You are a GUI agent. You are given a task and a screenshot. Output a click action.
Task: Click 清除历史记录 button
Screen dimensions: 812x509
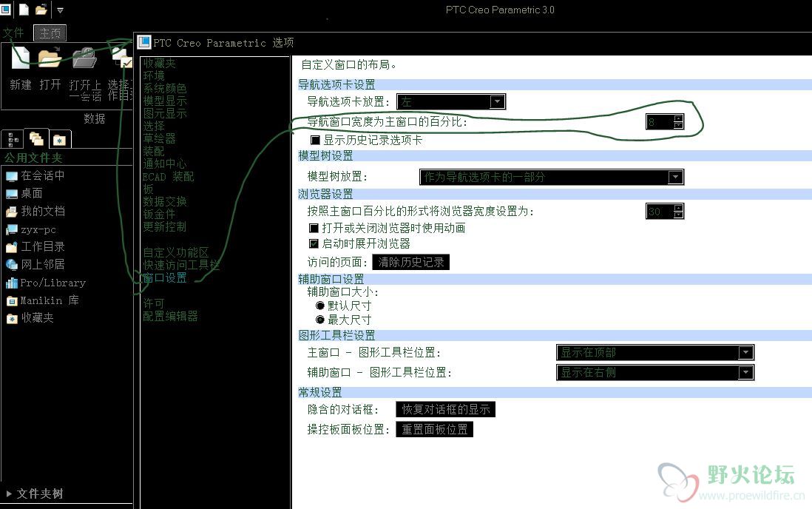411,263
